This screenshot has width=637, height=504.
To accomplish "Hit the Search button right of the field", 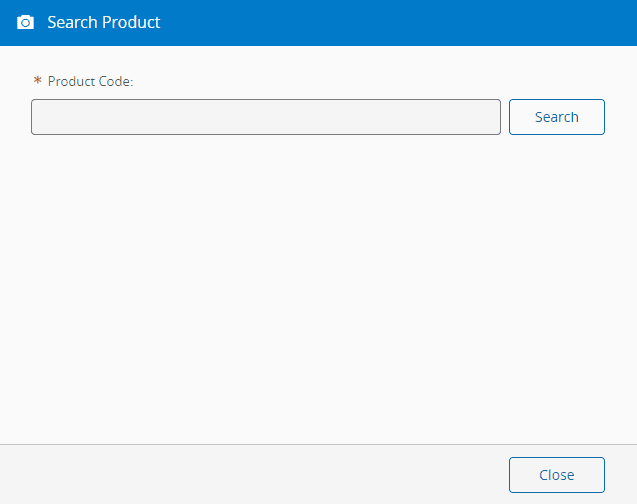I will (x=556, y=117).
